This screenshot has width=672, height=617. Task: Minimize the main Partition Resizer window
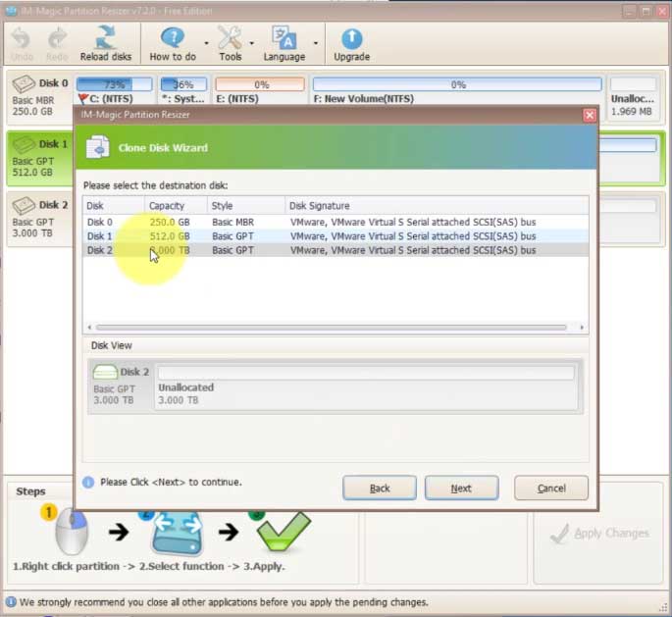coord(629,11)
